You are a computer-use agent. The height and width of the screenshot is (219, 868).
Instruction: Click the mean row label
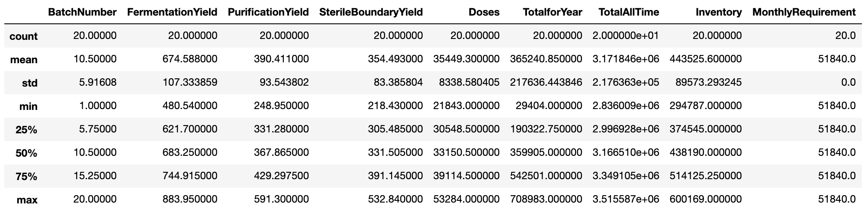[x=24, y=59]
